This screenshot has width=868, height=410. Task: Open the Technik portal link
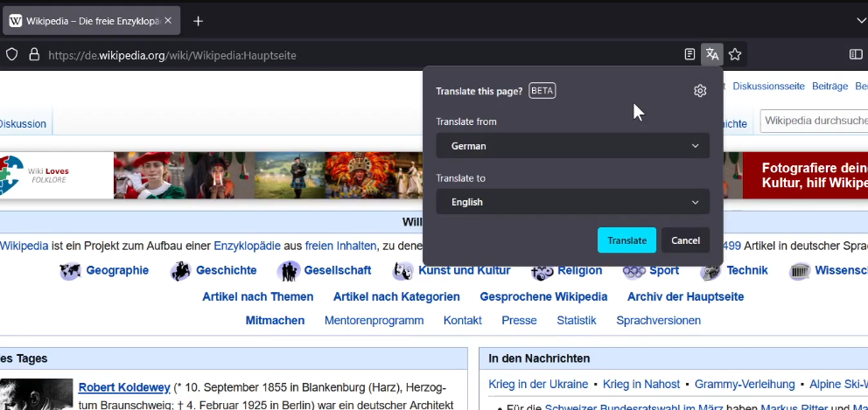click(x=746, y=270)
